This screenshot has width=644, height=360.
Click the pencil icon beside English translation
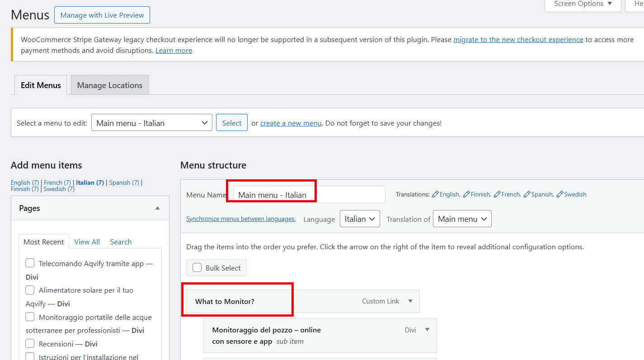(435, 194)
